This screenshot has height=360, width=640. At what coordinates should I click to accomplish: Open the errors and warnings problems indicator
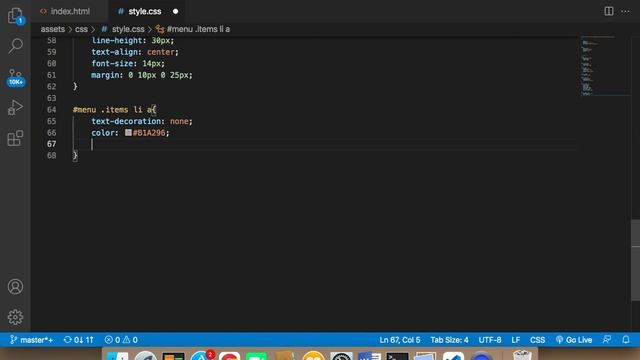point(121,340)
